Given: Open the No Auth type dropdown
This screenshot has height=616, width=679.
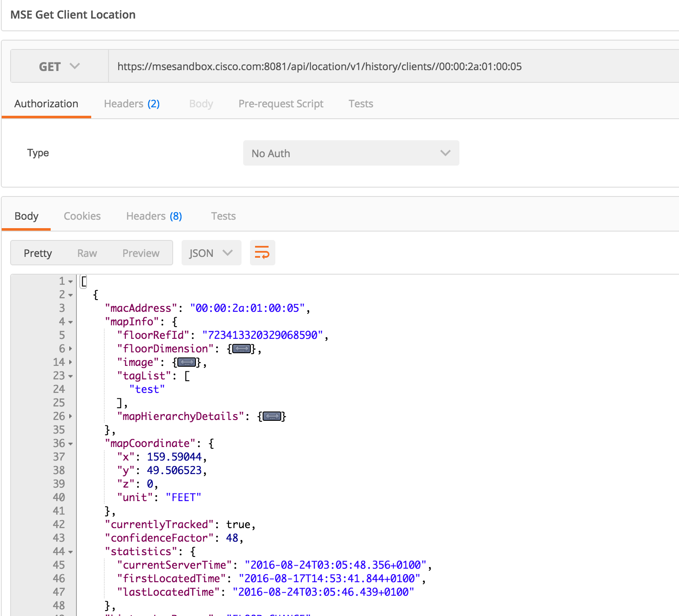Looking at the screenshot, I should [x=351, y=153].
